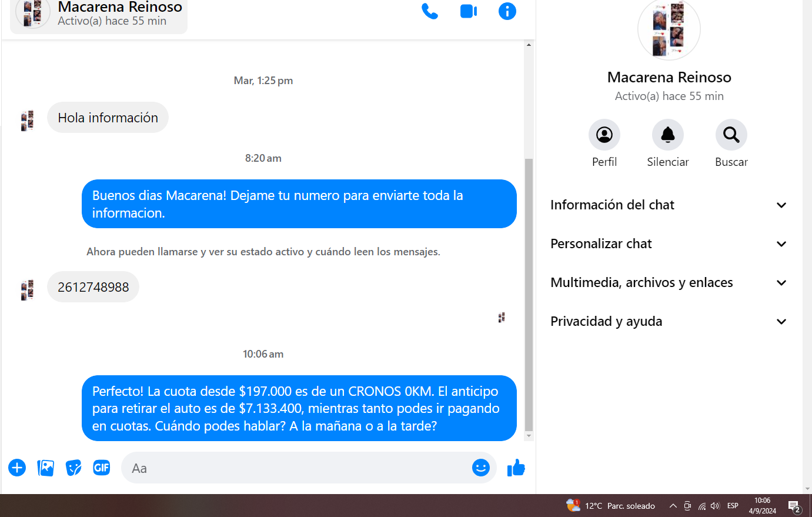Click the Macarena Reinoso chat header name
Viewport: 812px width, 517px height.
(x=120, y=7)
